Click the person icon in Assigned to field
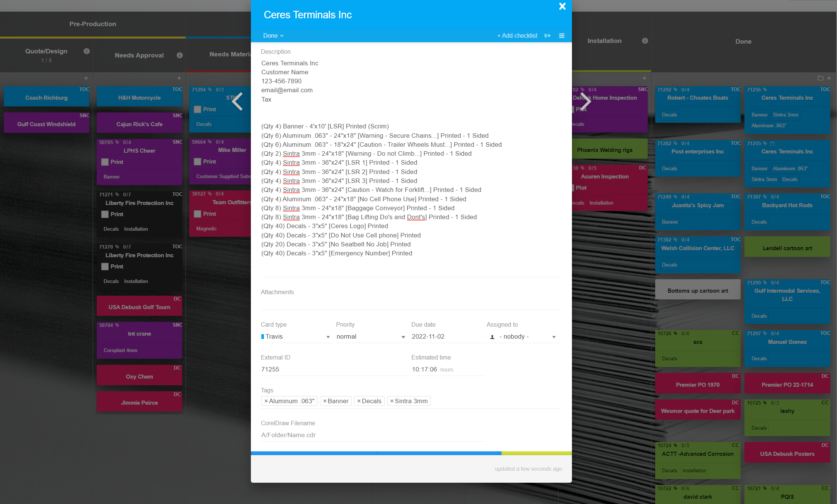837x504 pixels. tap(492, 337)
